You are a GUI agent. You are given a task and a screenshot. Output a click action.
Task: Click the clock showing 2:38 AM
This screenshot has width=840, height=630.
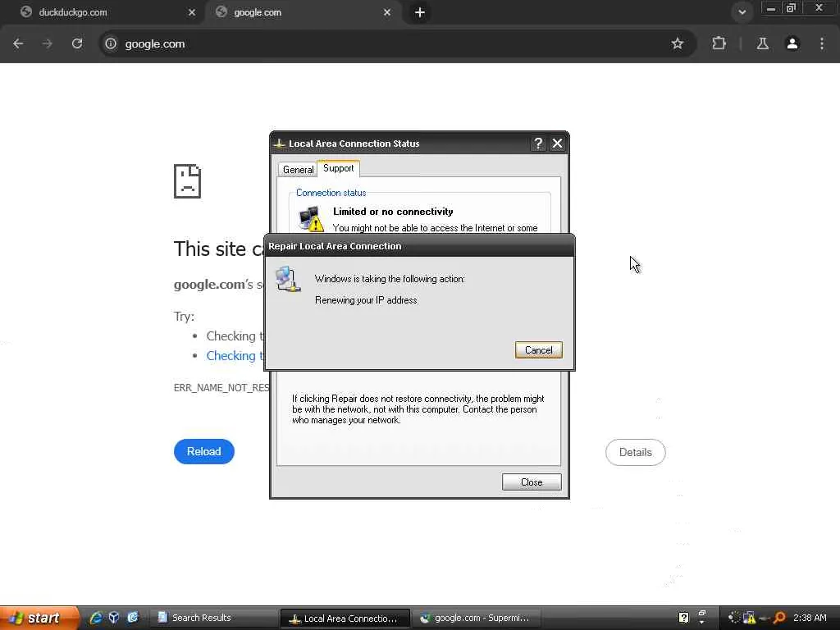tap(810, 618)
